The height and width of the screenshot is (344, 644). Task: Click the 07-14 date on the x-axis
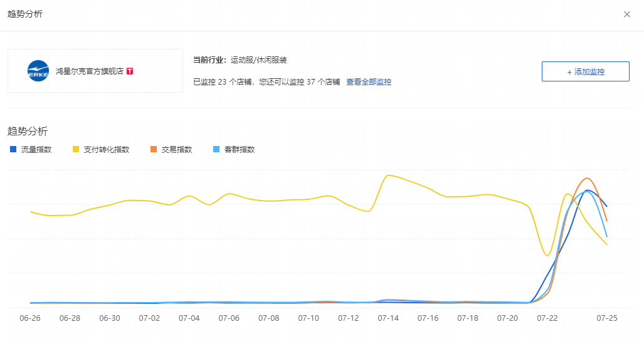click(x=388, y=318)
